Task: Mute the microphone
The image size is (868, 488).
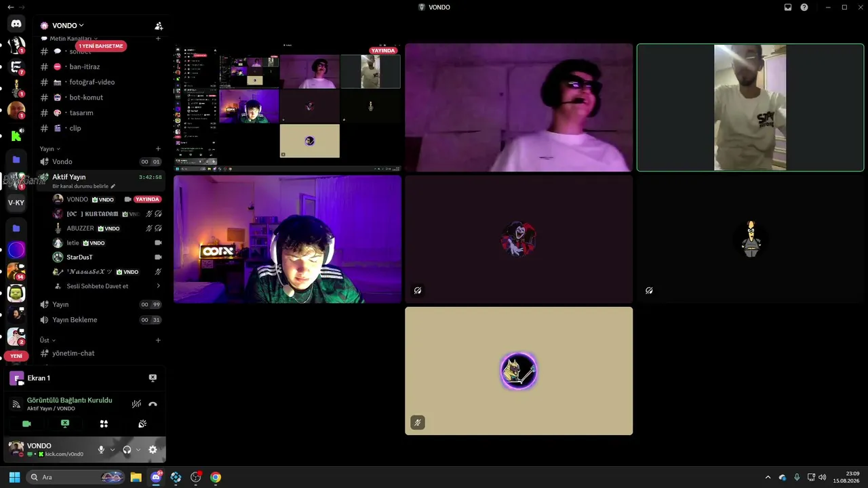Action: 101,449
